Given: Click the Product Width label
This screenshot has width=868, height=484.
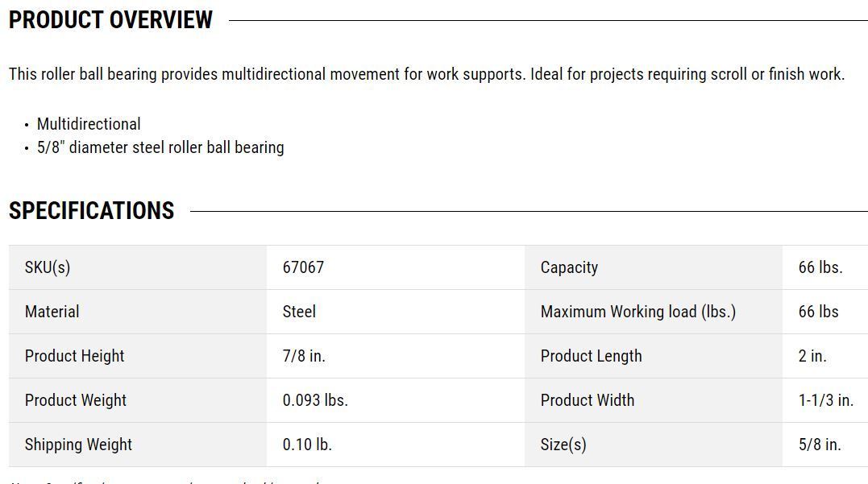Looking at the screenshot, I should (588, 400).
